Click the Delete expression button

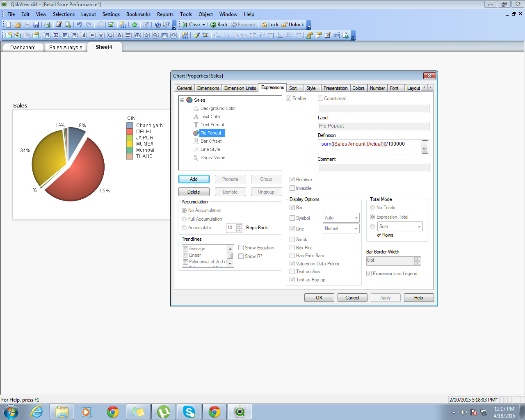194,192
